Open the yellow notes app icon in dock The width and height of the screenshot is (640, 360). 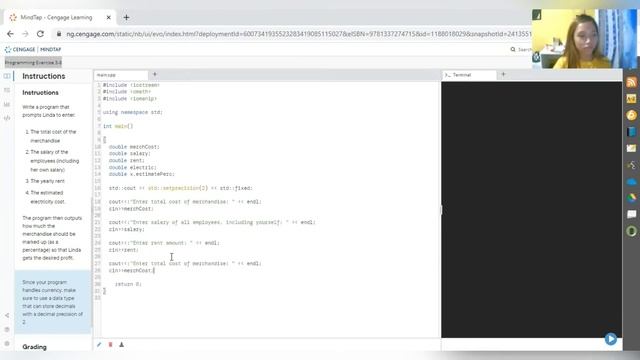point(631,148)
